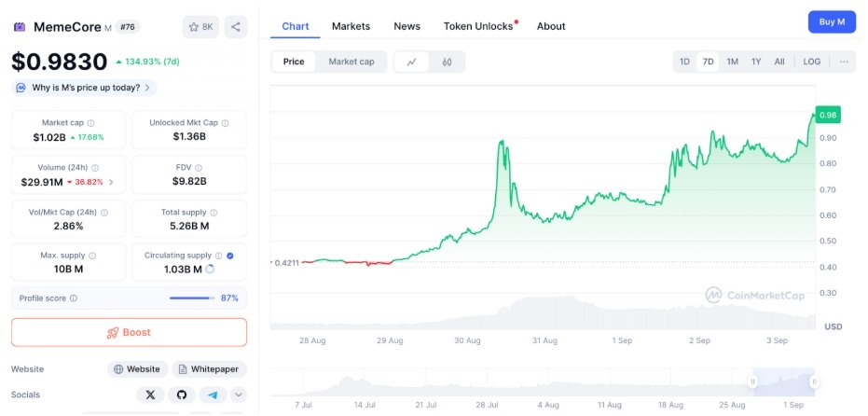Click the mini chart selected range window

tap(784, 381)
